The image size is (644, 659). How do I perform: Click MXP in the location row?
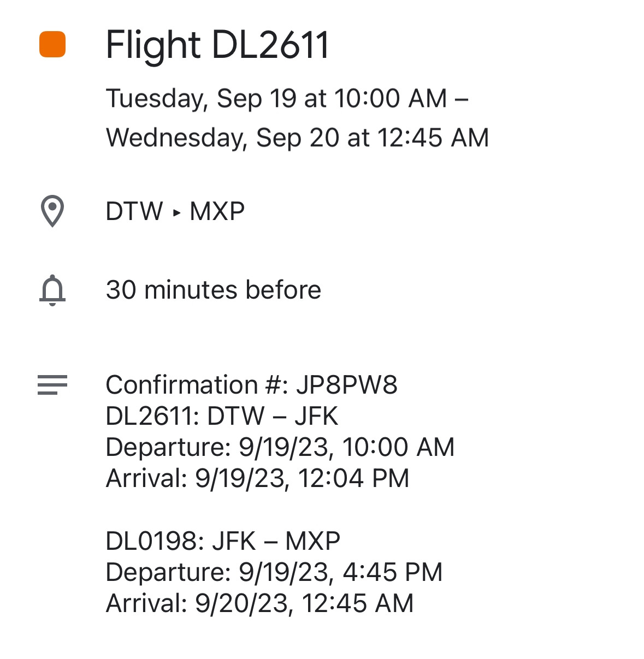[217, 211]
